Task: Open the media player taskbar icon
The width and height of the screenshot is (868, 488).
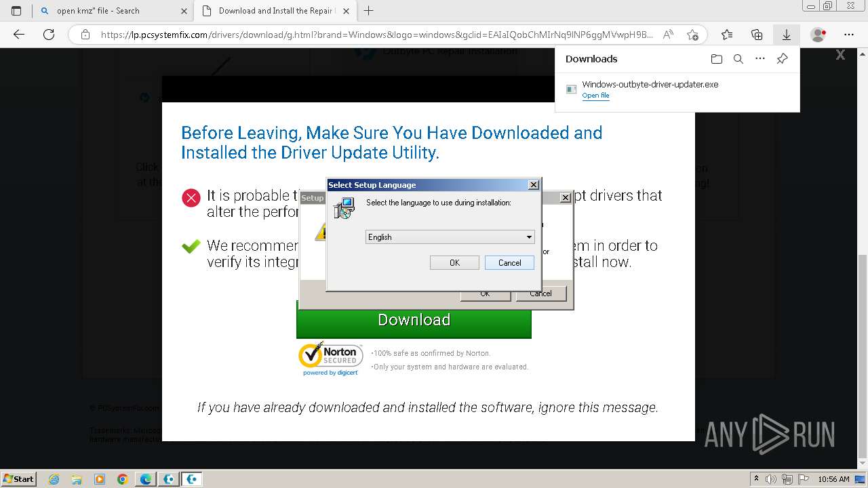Action: click(x=100, y=479)
